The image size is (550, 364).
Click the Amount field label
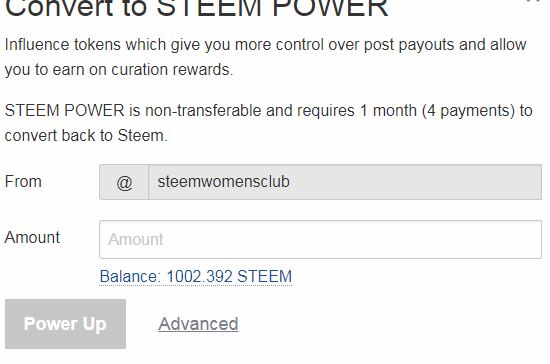(32, 237)
